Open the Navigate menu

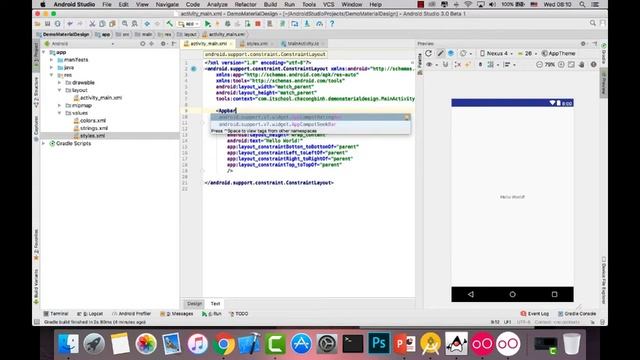point(167,4)
